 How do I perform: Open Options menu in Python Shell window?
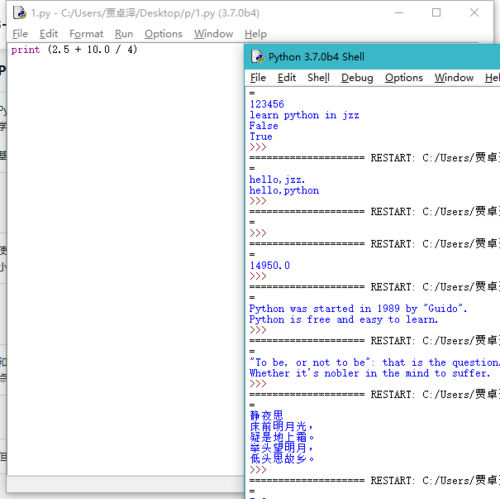coord(404,78)
